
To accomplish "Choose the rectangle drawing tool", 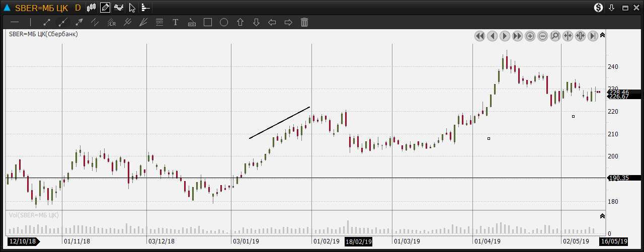I will point(207,22).
